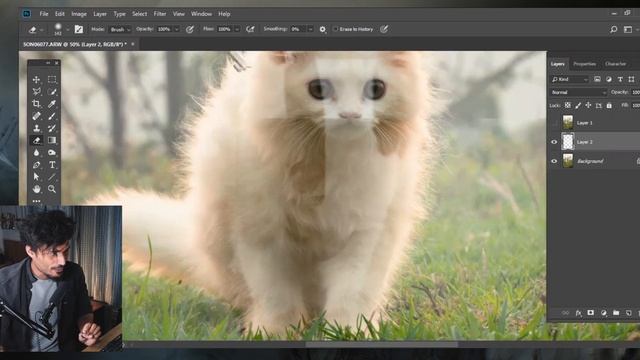Select the Lasso tool in toolbox
Screen dimensions: 640x360
[36, 92]
